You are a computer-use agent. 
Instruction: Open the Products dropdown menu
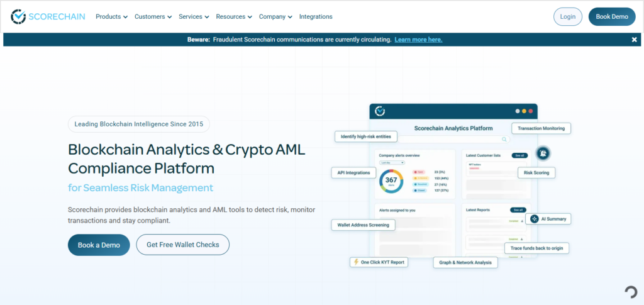[x=111, y=17]
